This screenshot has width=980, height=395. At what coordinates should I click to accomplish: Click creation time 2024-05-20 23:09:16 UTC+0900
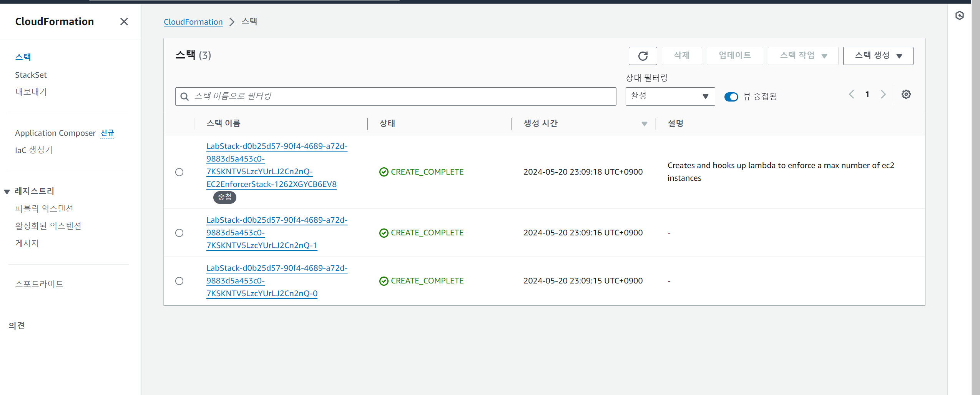pos(583,233)
